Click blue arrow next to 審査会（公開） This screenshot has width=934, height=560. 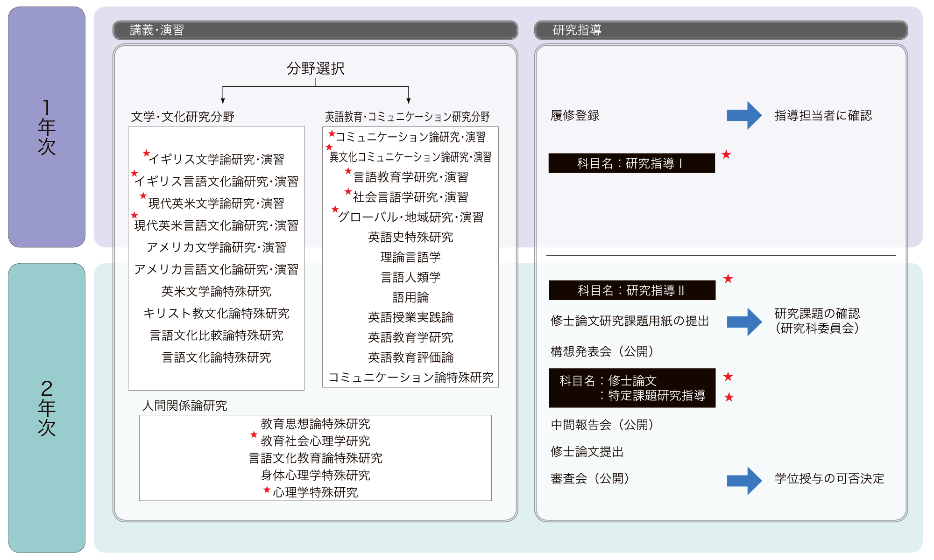(743, 481)
